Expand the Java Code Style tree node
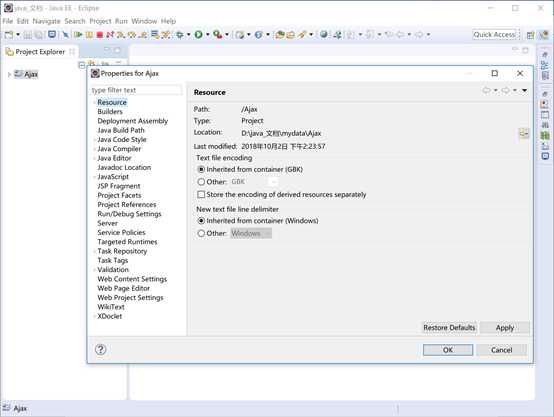 pyautogui.click(x=94, y=140)
